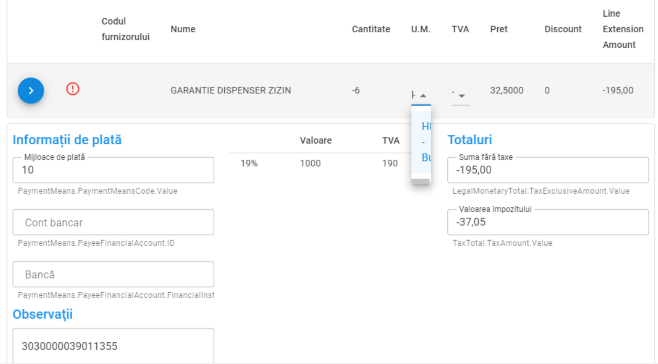Viewport: 658px width, 364px height.
Task: Click the Observații text box with 3030000039011355
Action: 113,346
